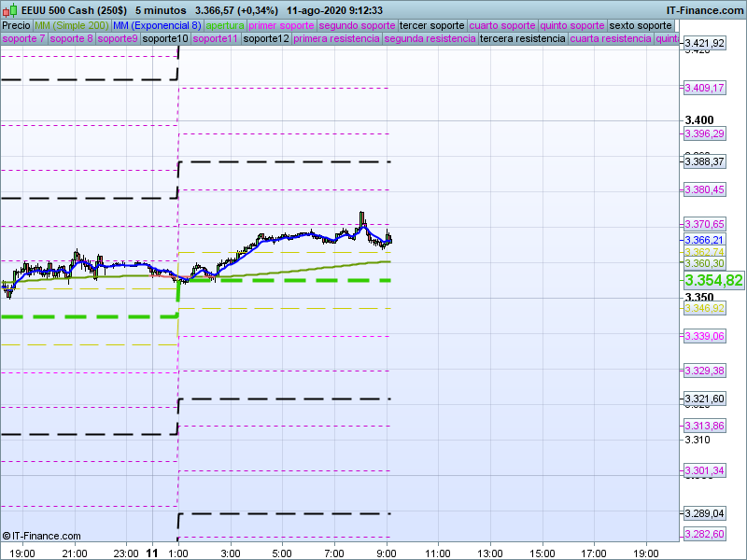
Task: Open the primera resistencia label
Action: 336,39
